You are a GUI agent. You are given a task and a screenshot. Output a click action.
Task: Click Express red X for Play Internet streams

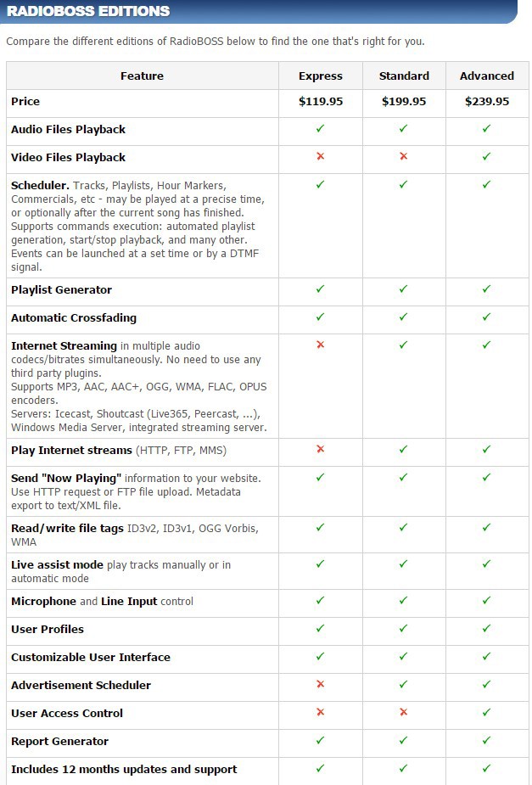[320, 449]
